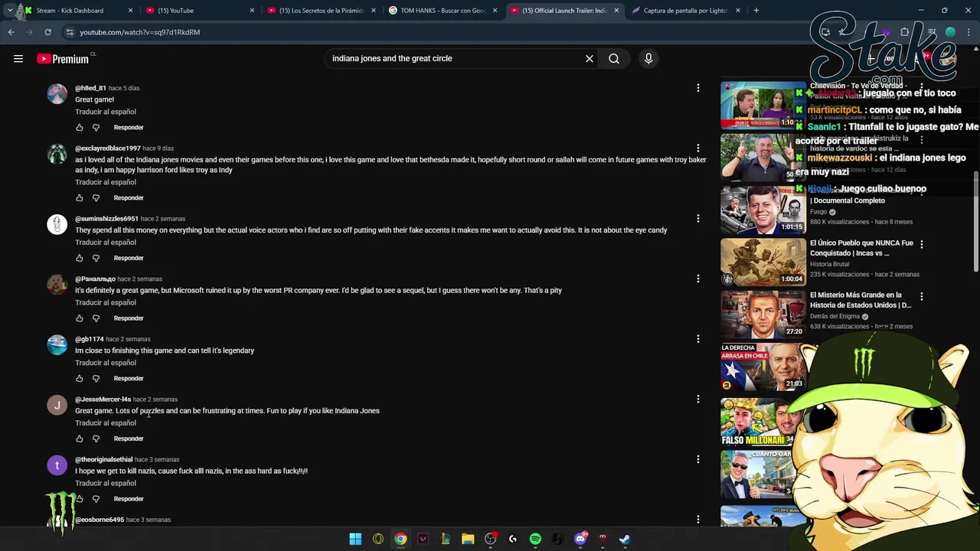The height and width of the screenshot is (551, 980).
Task: Open 'El Misterio Más Grande' video title
Action: (x=861, y=300)
